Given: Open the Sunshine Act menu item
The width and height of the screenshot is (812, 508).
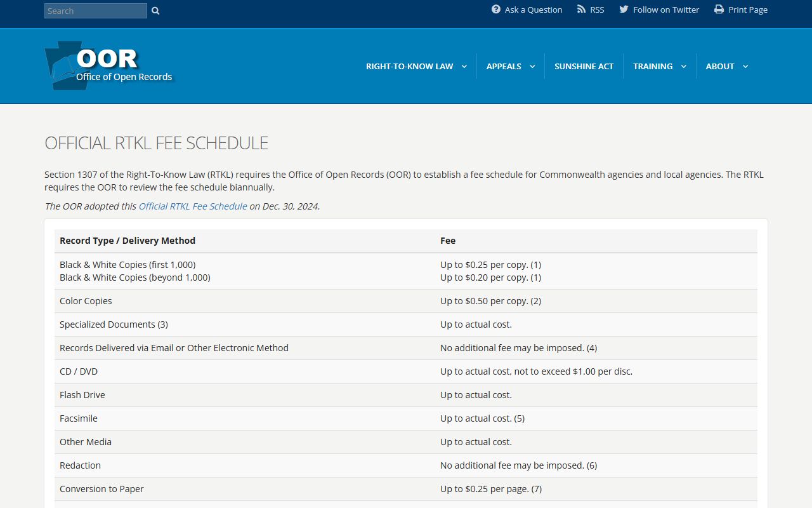Looking at the screenshot, I should [x=584, y=66].
